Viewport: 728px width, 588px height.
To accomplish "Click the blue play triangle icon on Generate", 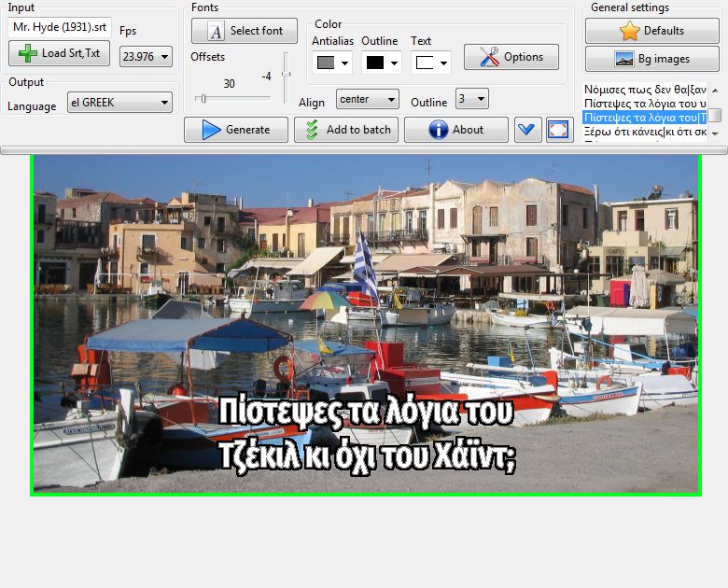I will tap(211, 130).
